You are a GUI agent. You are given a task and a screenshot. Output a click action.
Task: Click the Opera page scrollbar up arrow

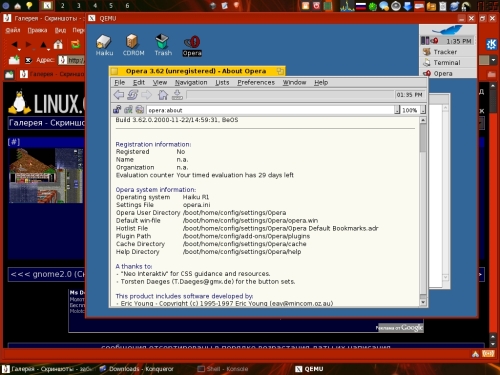tap(423, 120)
